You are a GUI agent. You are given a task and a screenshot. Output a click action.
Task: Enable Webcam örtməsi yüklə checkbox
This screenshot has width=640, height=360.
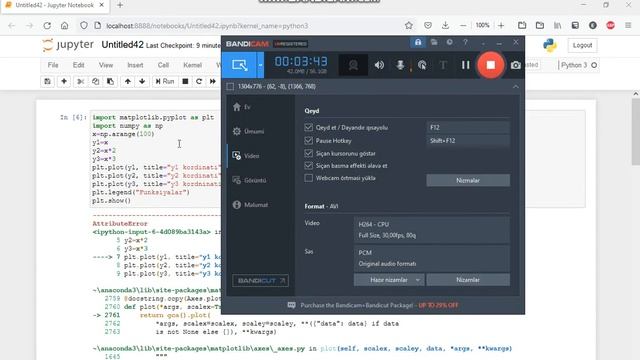tap(309, 178)
